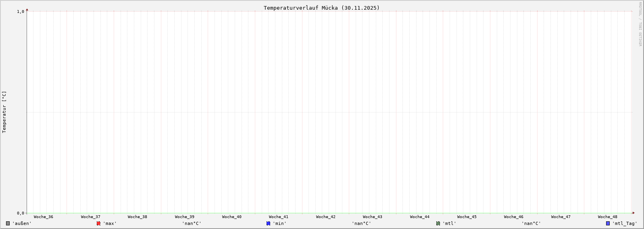Click the blue 'mtl_Tag' legend swatch
Image resolution: width=644 pixels, height=229 pixels.
(x=608, y=223)
